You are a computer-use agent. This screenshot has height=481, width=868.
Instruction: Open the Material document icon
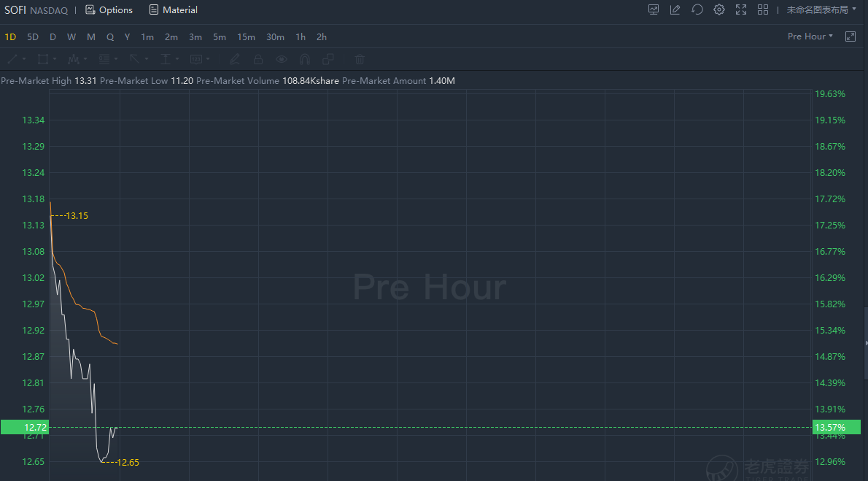154,10
